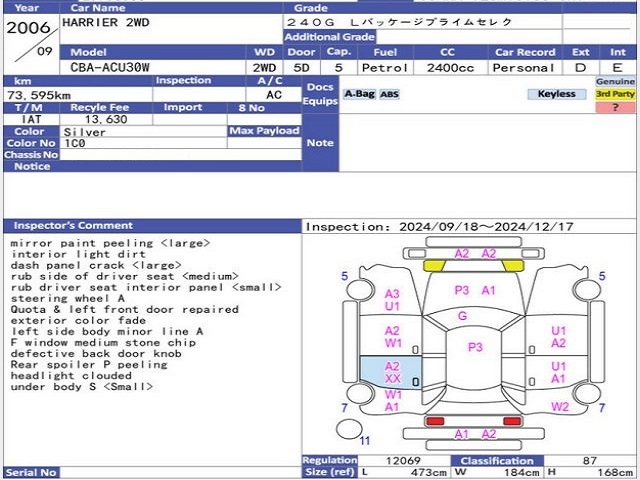Click the yellow 3rd Party legend swatch
The width and height of the screenshot is (640, 480).
(615, 94)
